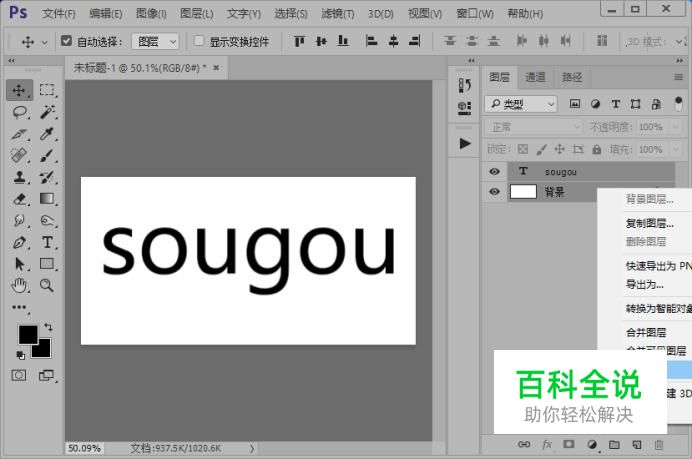Switch to the 通道 tab
This screenshot has height=459, width=692.
535,77
